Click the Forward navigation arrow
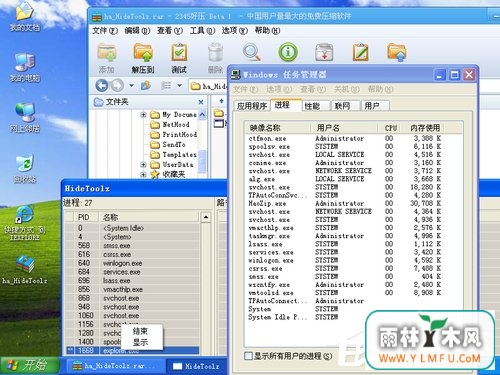Image resolution: width=500 pixels, height=375 pixels. 117,86
